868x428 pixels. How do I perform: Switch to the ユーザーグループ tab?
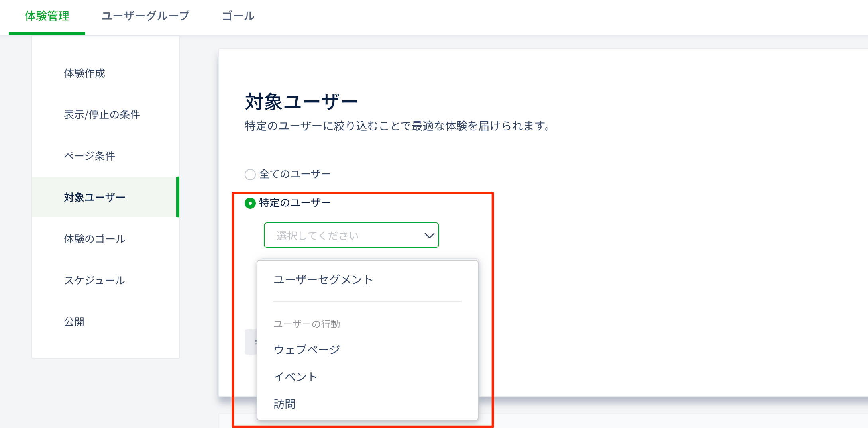click(145, 16)
